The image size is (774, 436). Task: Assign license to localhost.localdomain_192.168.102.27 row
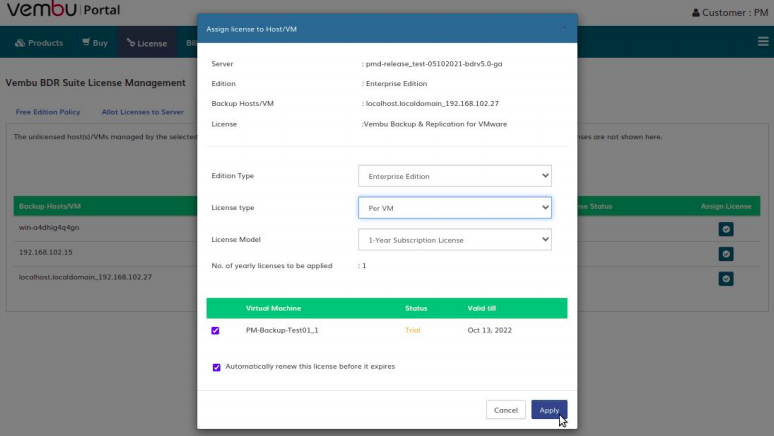click(x=726, y=278)
